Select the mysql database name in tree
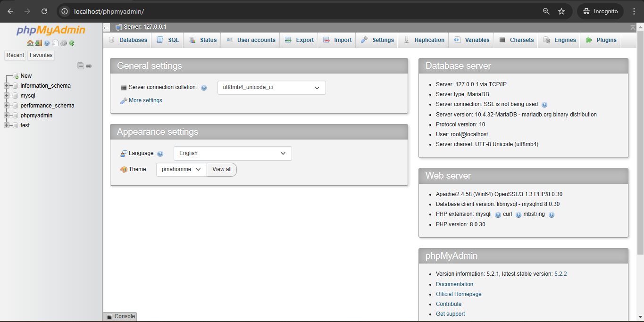The height and width of the screenshot is (322, 644). click(28, 96)
